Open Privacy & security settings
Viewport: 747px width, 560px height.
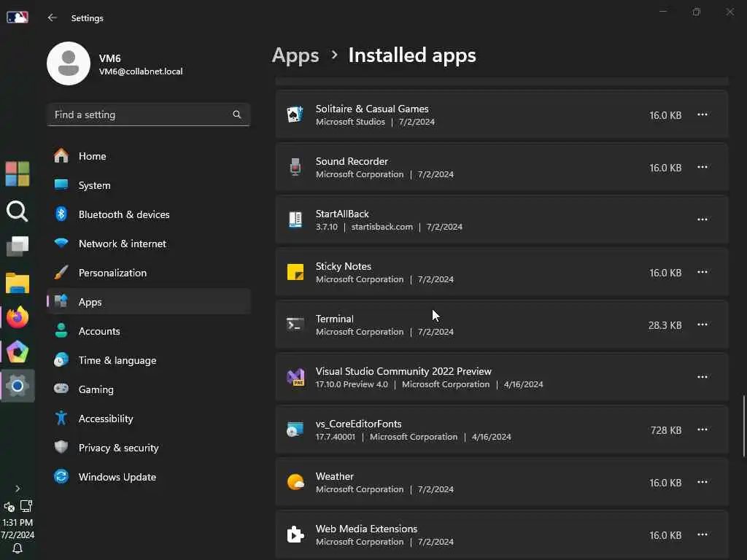(118, 448)
